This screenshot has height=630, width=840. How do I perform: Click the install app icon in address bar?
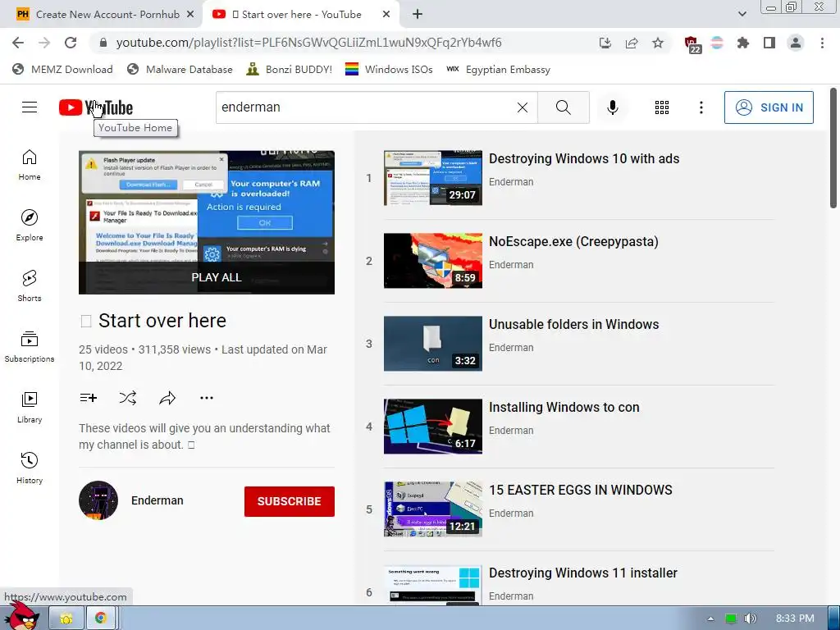(x=605, y=43)
